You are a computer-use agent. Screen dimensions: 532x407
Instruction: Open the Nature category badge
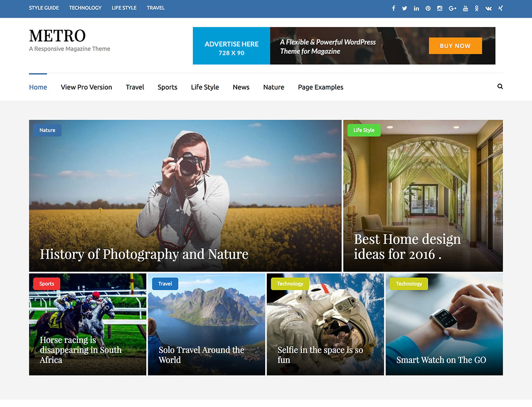pos(47,130)
